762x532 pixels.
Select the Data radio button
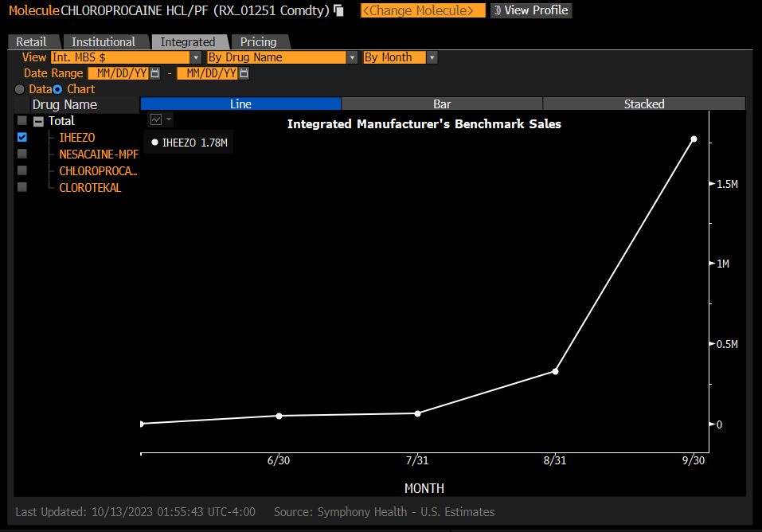[x=19, y=89]
